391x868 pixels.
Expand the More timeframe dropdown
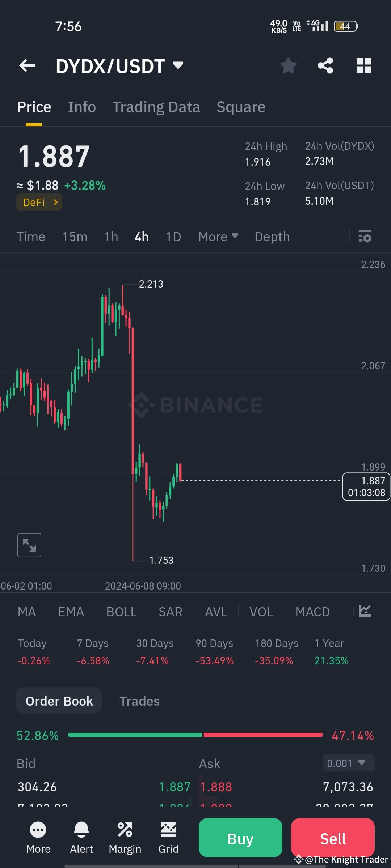tap(218, 237)
